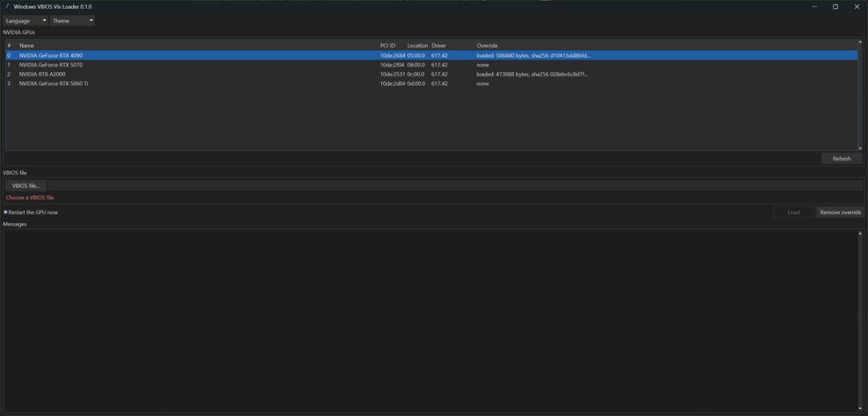Click location 0d:00.0 cell
The height and width of the screenshot is (416, 868).
click(416, 84)
